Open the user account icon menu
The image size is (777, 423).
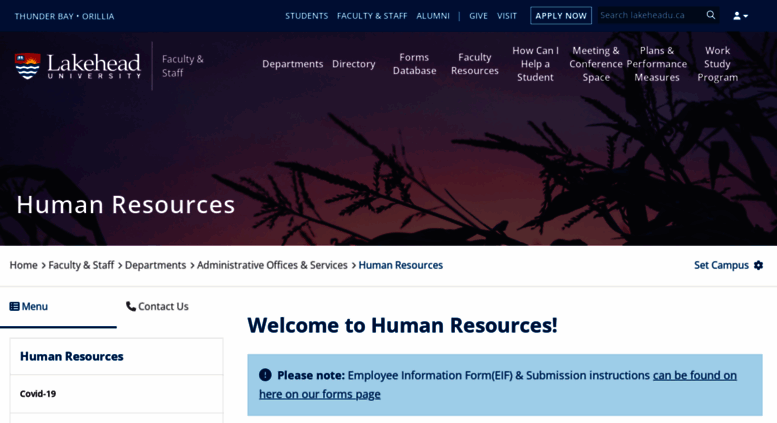[x=740, y=16]
